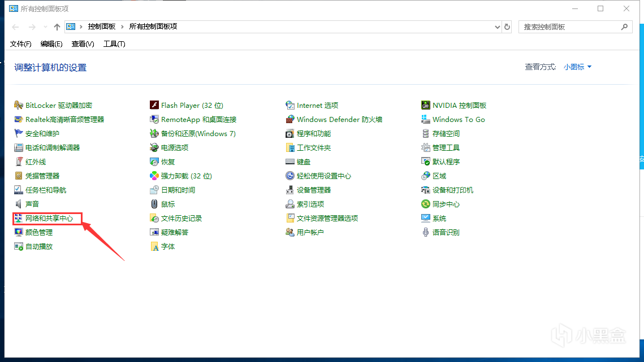Open the 查看(V) menu
This screenshot has height=362, width=644.
pos(83,44)
